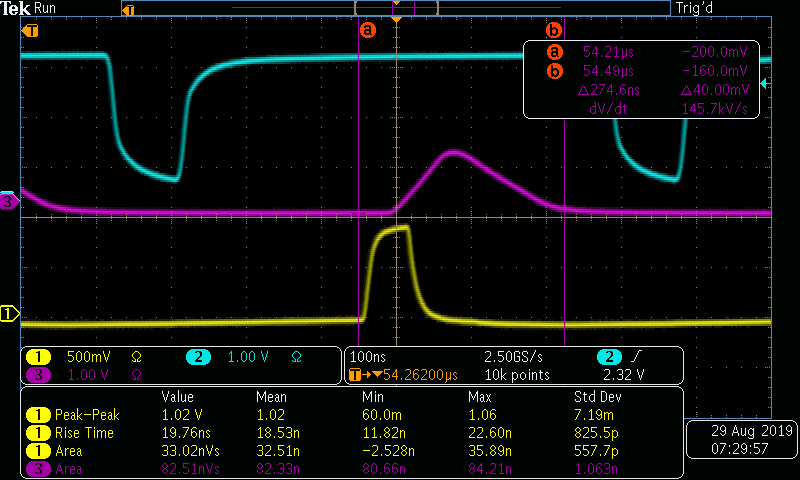Click cursor a marker above the waveform
The width and height of the screenshot is (800, 480).
tap(367, 30)
